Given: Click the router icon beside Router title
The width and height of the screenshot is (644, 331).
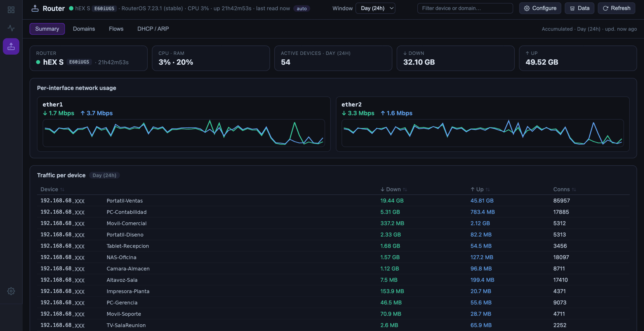Looking at the screenshot, I should tap(35, 8).
